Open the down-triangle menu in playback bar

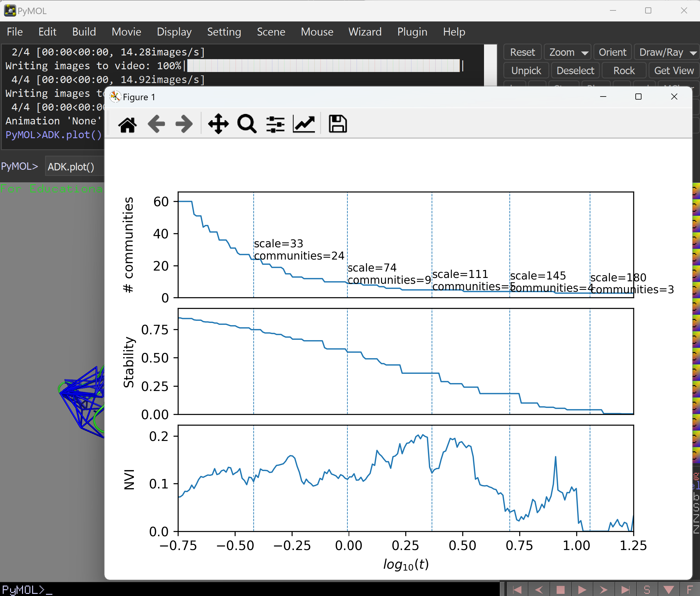(668, 590)
